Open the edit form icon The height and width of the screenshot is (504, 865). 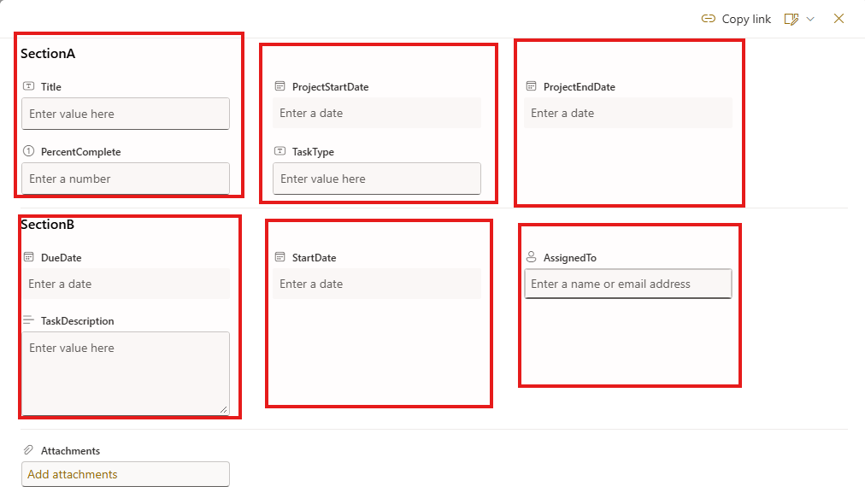791,20
